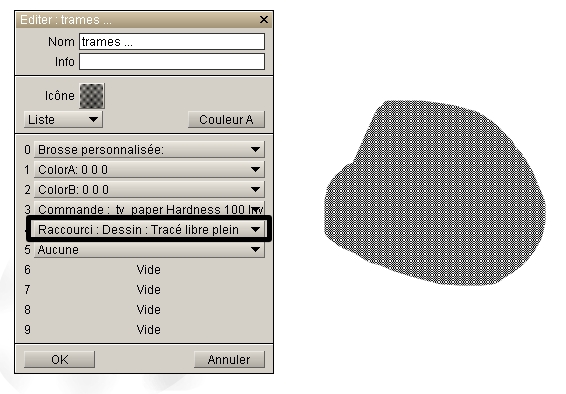Confirm with the OK button
The width and height of the screenshot is (566, 394).
click(x=60, y=359)
